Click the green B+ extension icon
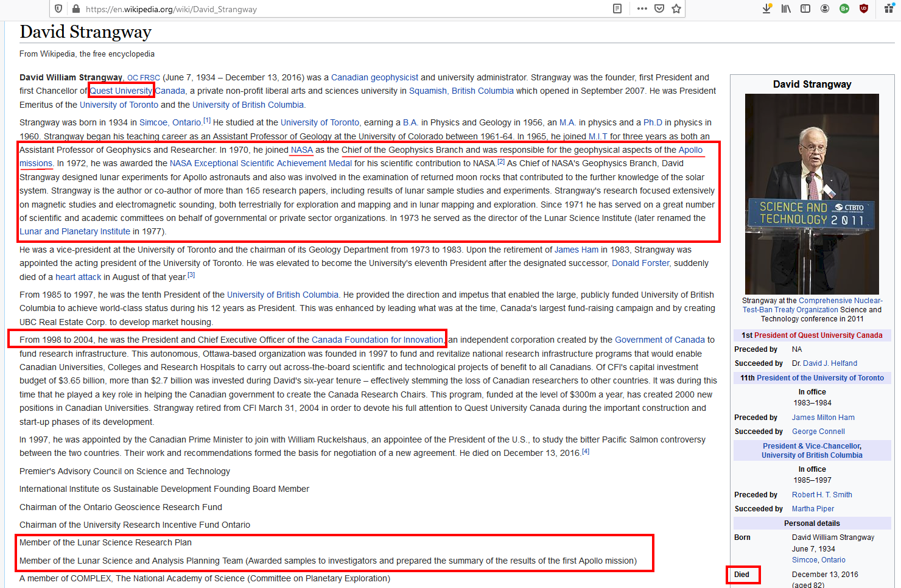 [x=844, y=9]
